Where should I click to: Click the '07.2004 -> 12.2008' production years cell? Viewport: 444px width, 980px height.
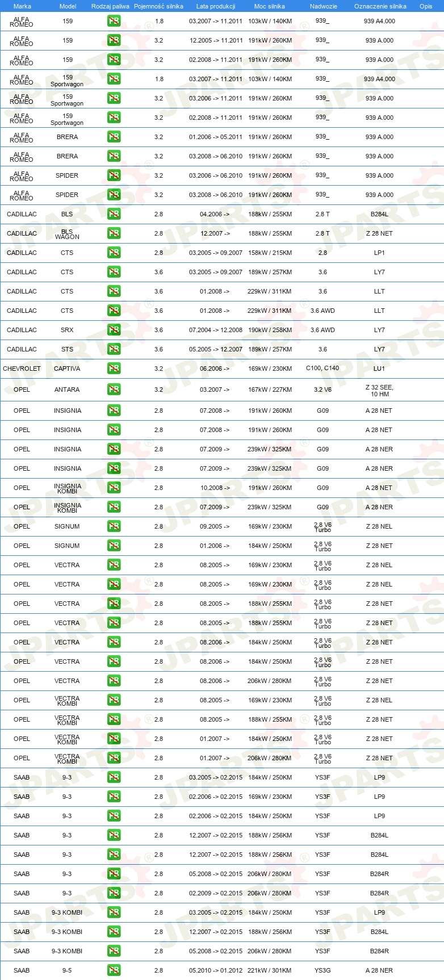click(216, 330)
